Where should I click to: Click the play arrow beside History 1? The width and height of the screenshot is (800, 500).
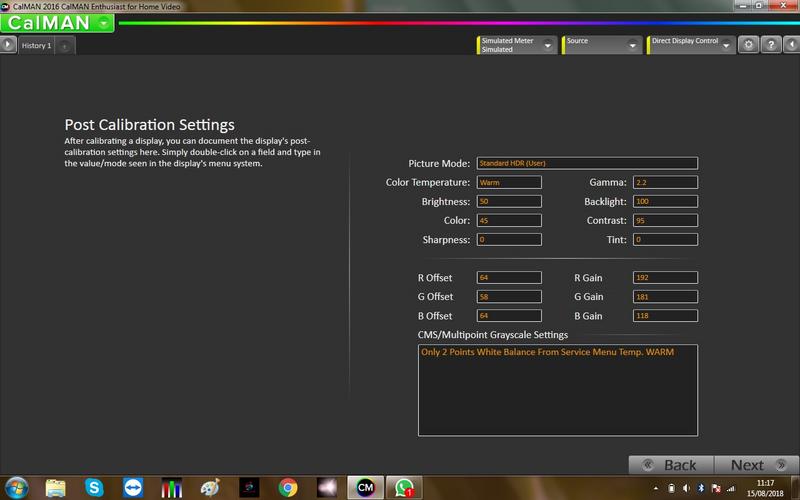(8, 45)
